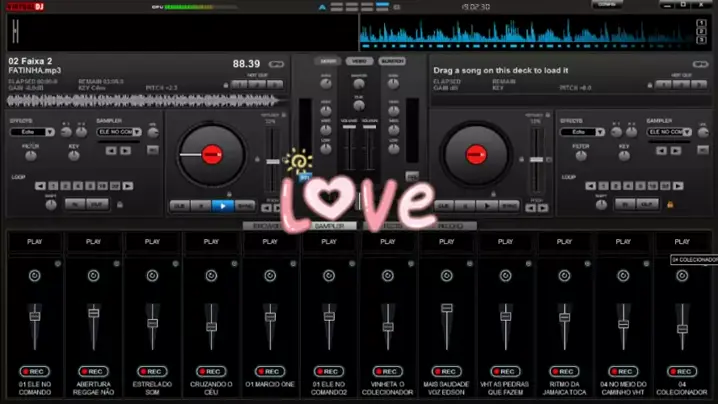718x404 pixels.
Task: Record into the ESTRELA DO SOM slot
Action: click(x=152, y=371)
